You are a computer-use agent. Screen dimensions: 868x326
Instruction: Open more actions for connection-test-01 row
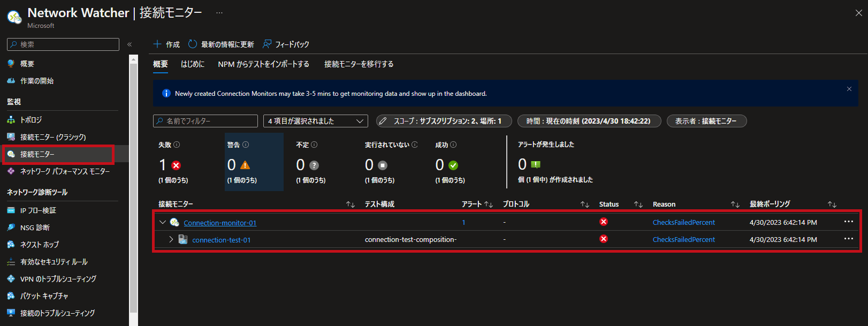(849, 239)
